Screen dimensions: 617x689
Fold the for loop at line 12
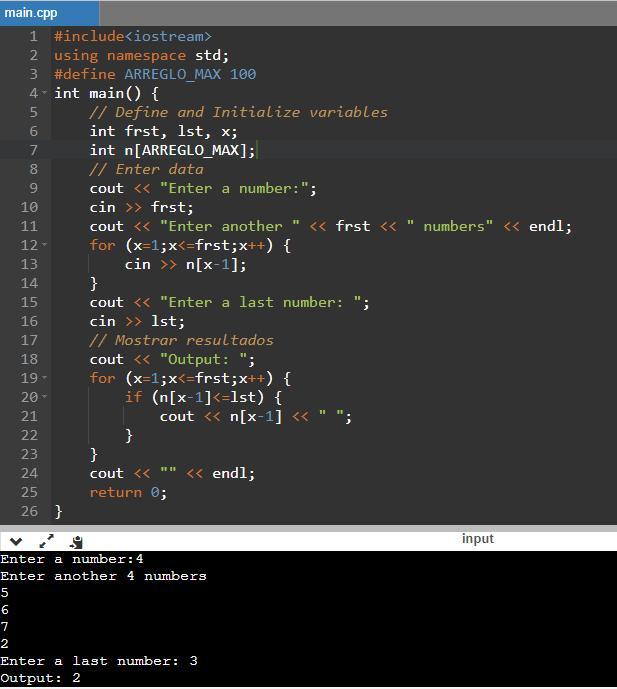(44, 245)
